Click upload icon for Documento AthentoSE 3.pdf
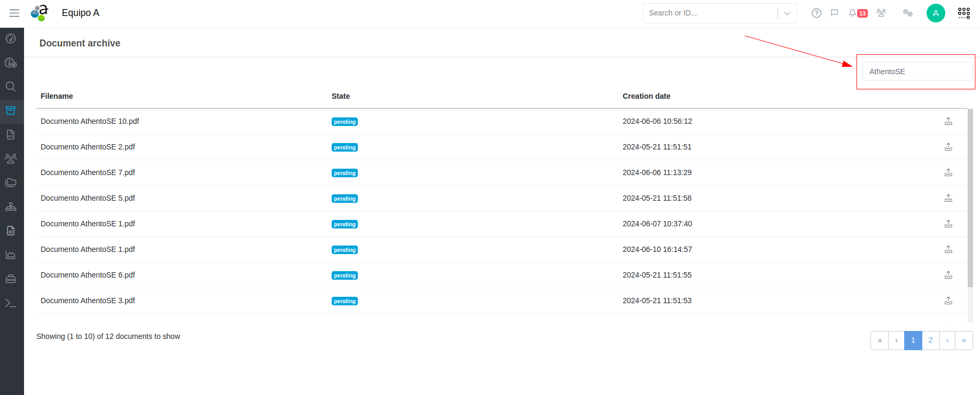This screenshot has width=980, height=395. 948,301
